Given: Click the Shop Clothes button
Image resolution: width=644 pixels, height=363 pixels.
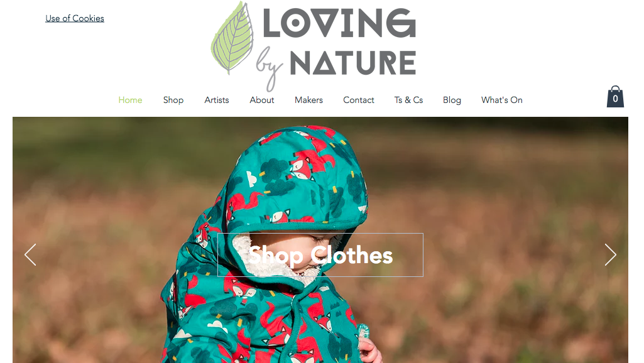Looking at the screenshot, I should coord(320,255).
